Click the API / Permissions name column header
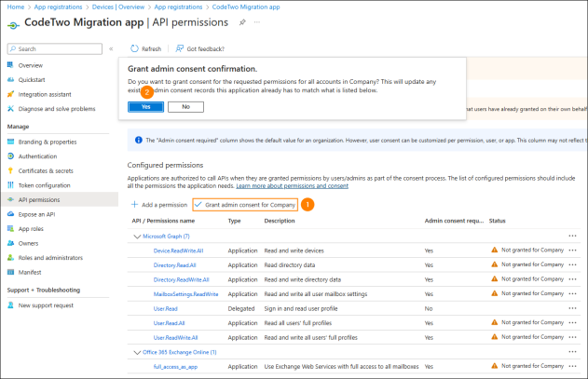 click(x=163, y=221)
